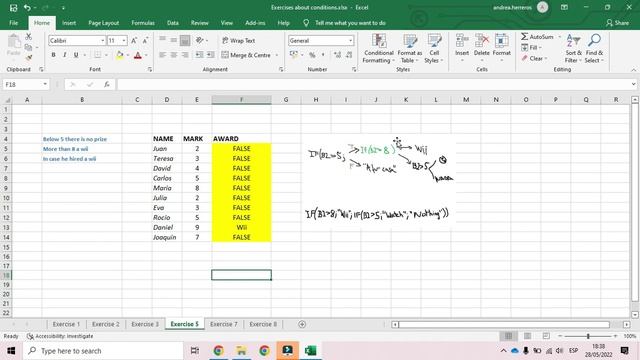Click the Sort & Filter icon

(573, 41)
